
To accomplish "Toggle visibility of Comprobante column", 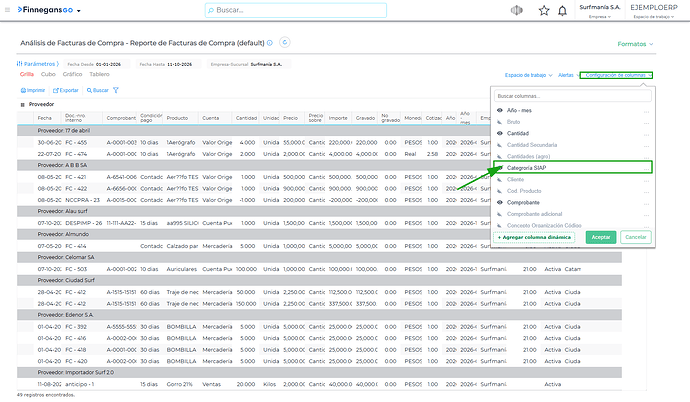I will (499, 202).
